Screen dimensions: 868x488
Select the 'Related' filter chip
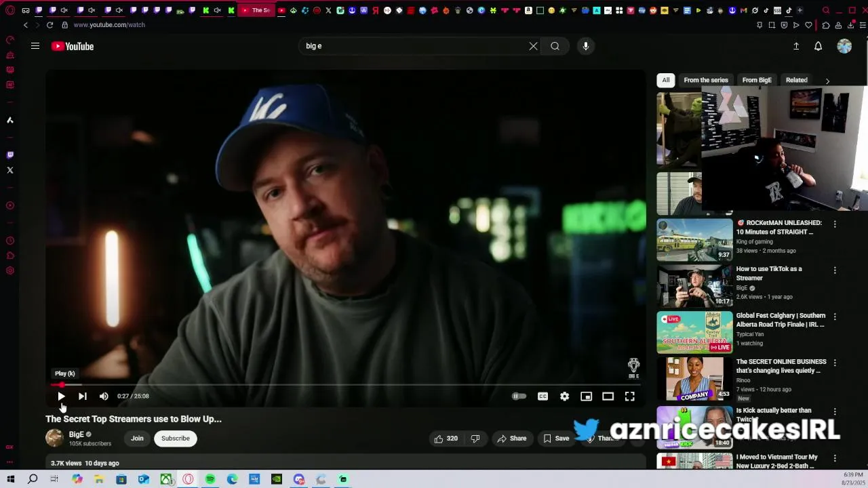[797, 80]
